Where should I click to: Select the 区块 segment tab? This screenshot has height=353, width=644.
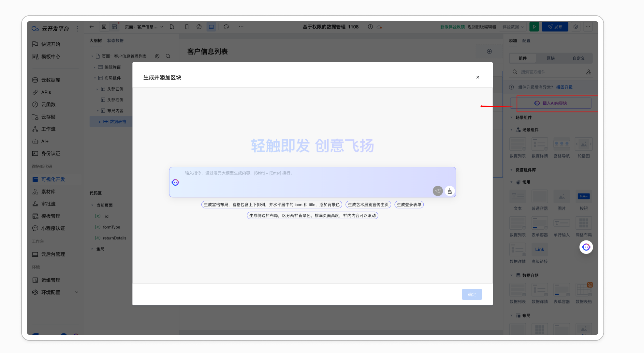coord(551,58)
